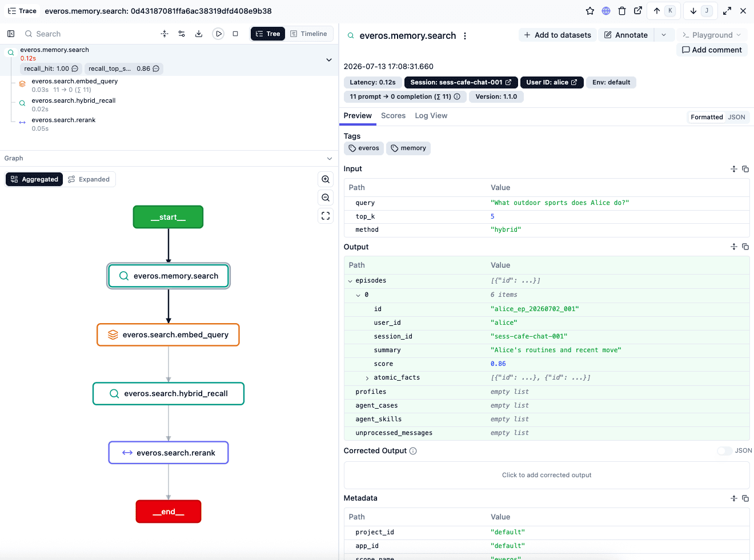This screenshot has height=560, width=754.
Task: Collapse the episodes output row
Action: coord(350,281)
